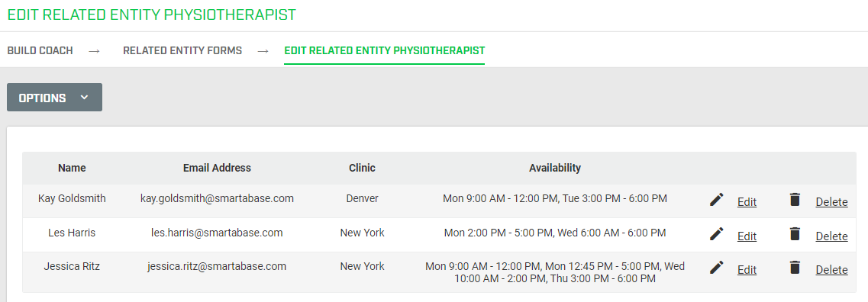Click the trash icon for Les Harris
Screen dimensions: 868x302
tap(795, 234)
